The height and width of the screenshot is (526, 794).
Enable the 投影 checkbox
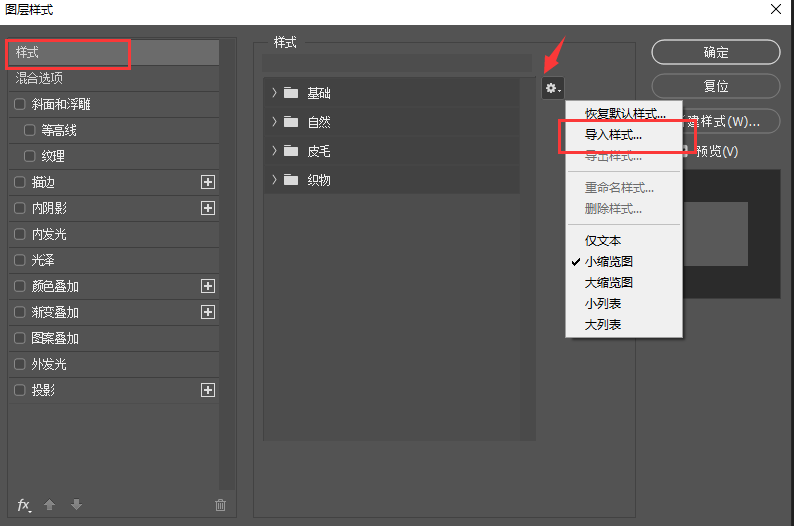click(20, 390)
